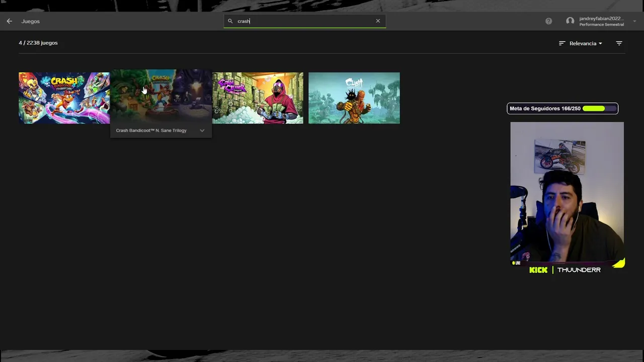Clear the search field with X

[x=378, y=21]
